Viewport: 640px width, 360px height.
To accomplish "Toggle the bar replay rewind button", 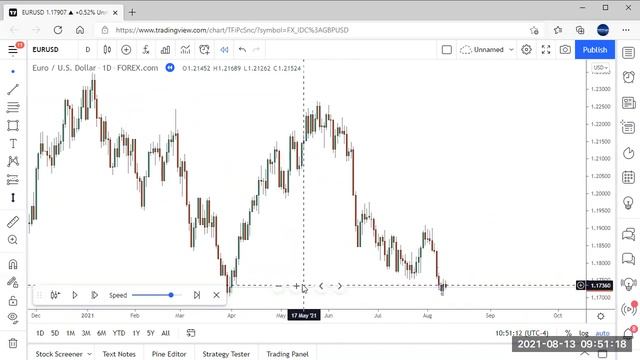I will pyautogui.click(x=224, y=50).
